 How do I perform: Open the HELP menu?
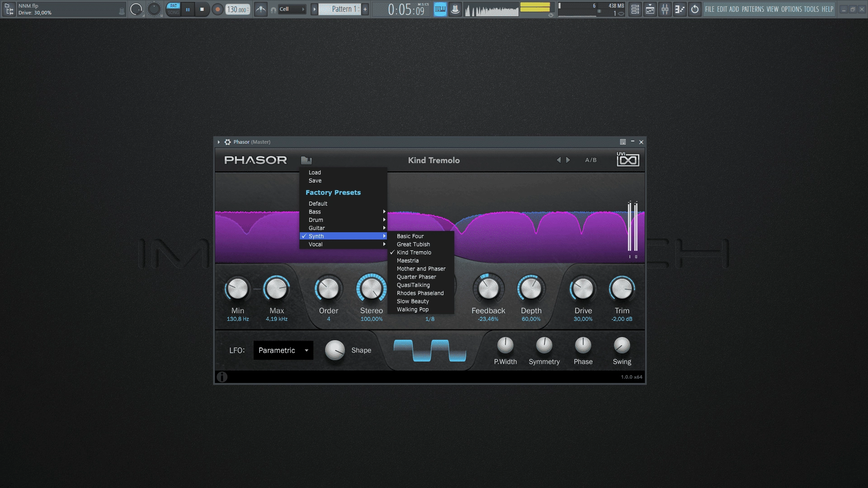[x=827, y=9]
